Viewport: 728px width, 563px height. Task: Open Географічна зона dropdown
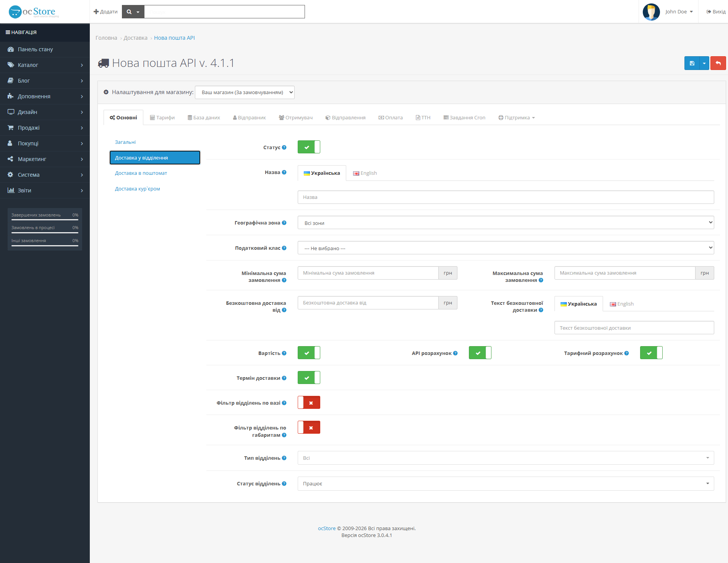(x=506, y=223)
